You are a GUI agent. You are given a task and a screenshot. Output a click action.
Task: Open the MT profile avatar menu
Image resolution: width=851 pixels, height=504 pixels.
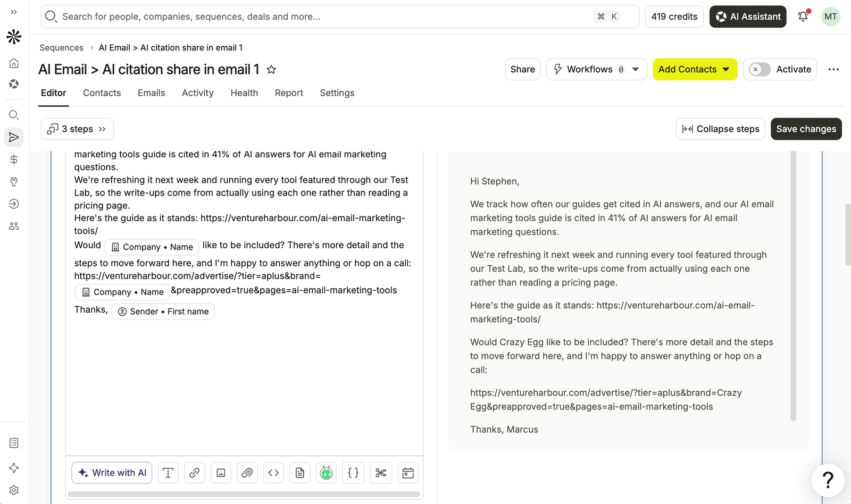point(831,16)
